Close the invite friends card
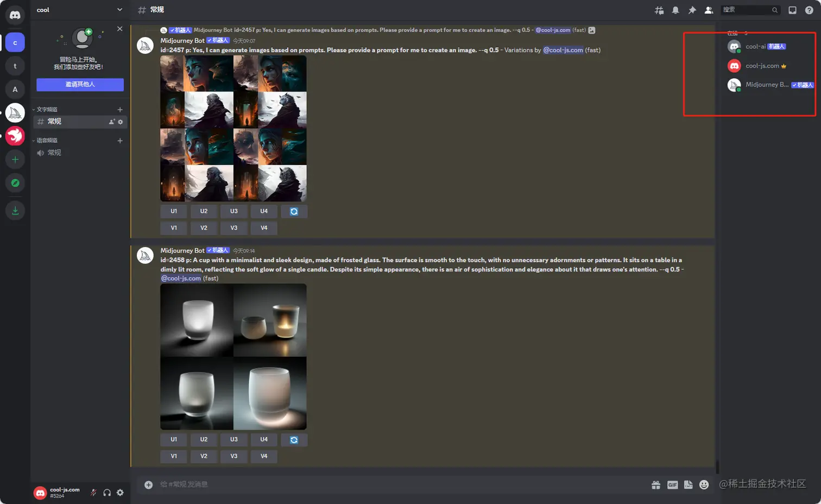Screen dimensions: 821x504 [119, 29]
